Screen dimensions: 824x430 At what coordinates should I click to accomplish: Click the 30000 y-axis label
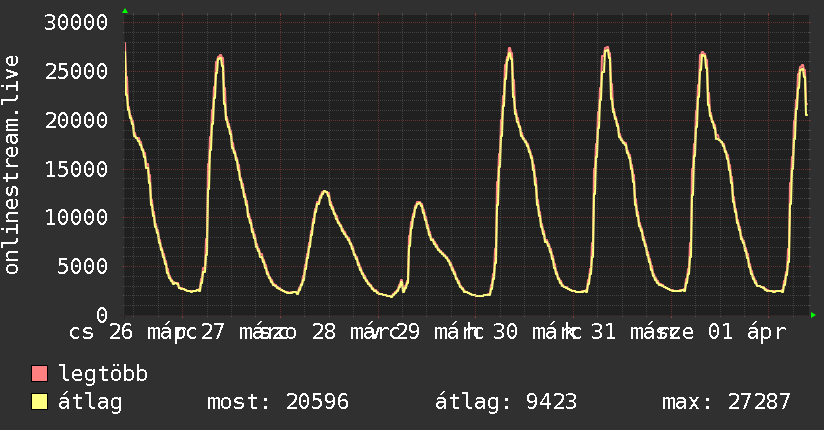pyautogui.click(x=76, y=23)
